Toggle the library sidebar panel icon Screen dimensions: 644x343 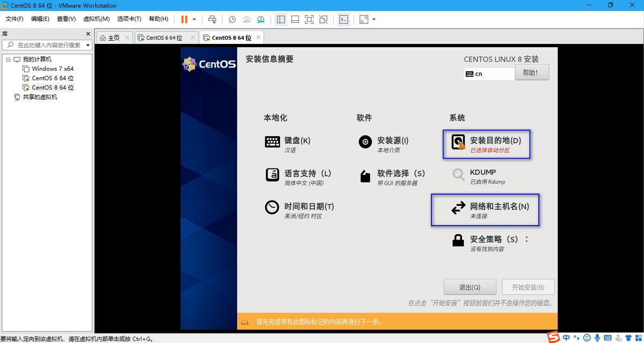pos(280,19)
